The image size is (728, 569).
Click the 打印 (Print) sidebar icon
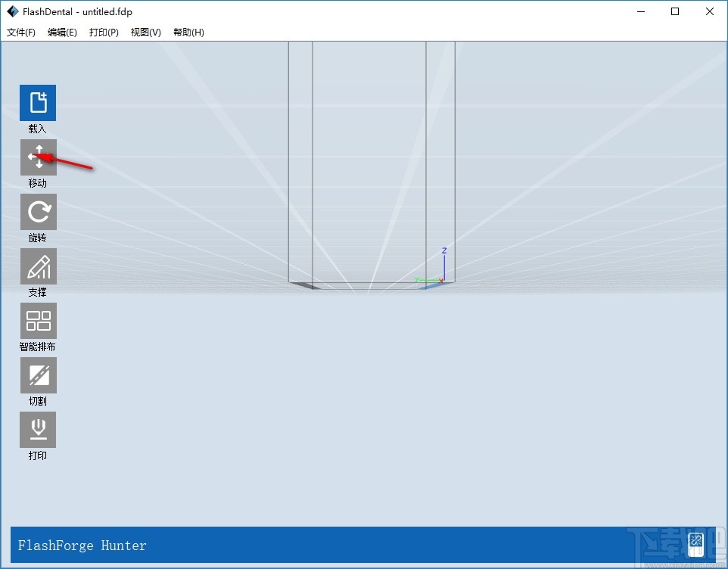pos(38,430)
